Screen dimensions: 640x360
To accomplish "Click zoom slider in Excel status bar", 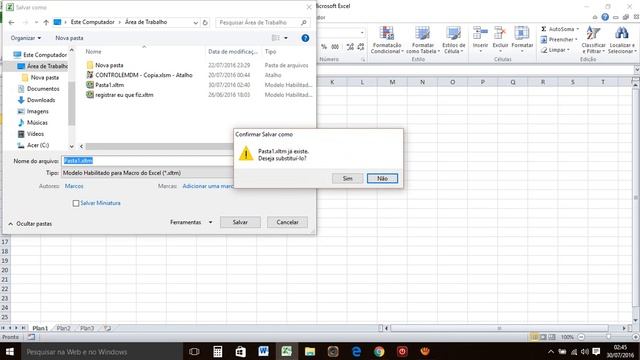I will point(608,337).
